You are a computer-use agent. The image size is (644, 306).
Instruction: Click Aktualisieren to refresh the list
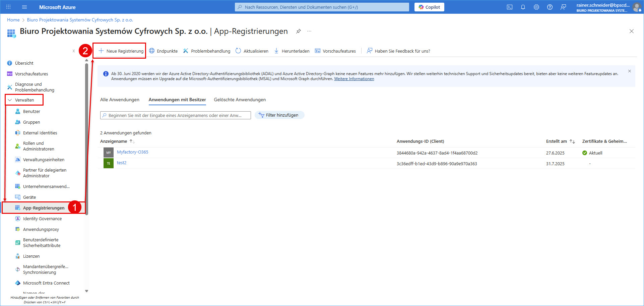tap(252, 51)
